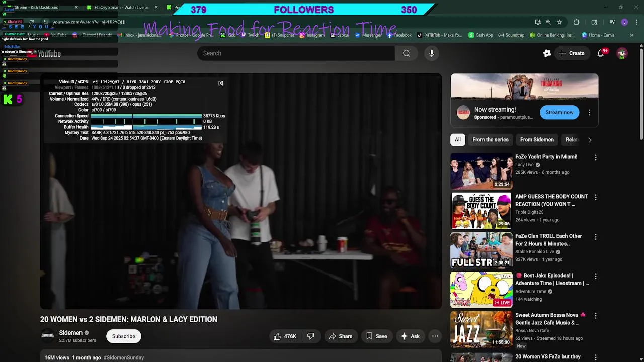The image size is (644, 362).
Task: Open FaZe Clan TROLL Each Other thumbnail
Action: click(481, 250)
